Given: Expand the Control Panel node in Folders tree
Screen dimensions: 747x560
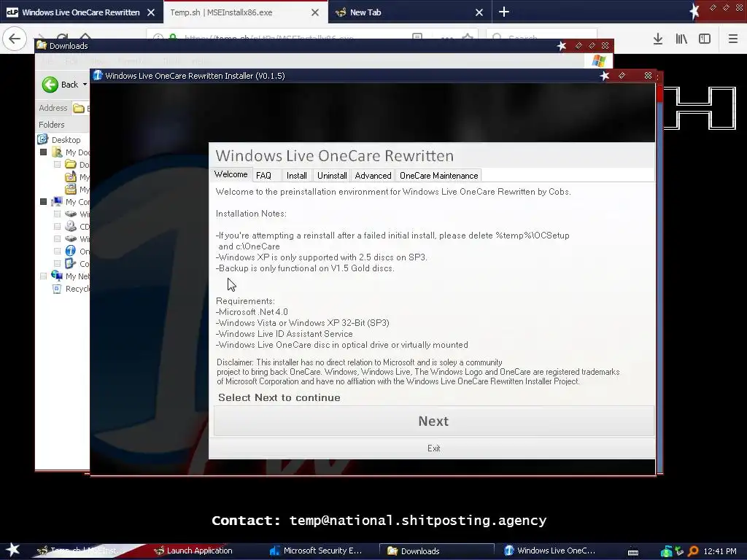Looking at the screenshot, I should [57, 263].
